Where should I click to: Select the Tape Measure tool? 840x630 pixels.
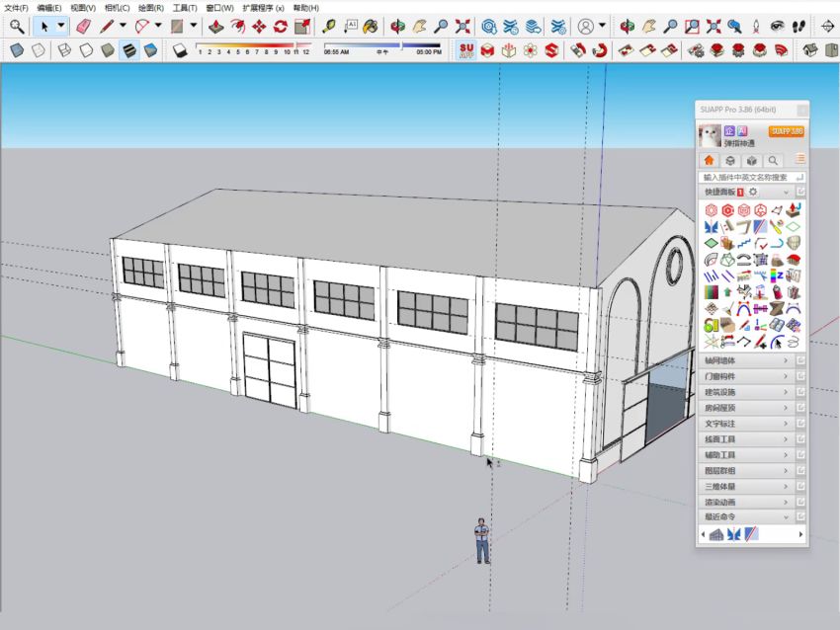click(328, 27)
